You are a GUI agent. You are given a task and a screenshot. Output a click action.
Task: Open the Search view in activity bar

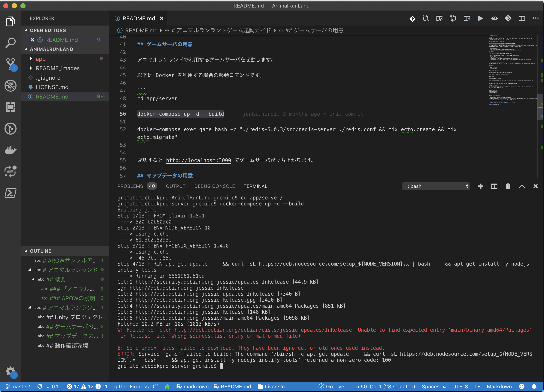click(x=10, y=43)
